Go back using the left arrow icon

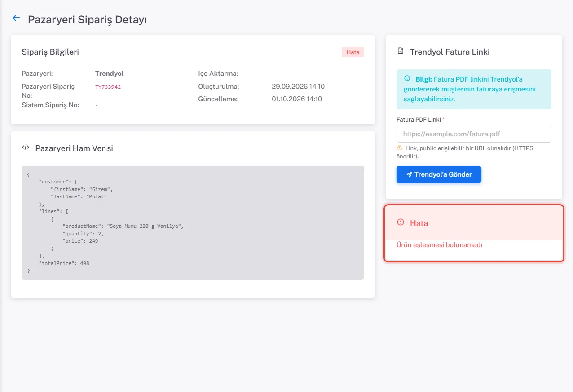coord(16,18)
